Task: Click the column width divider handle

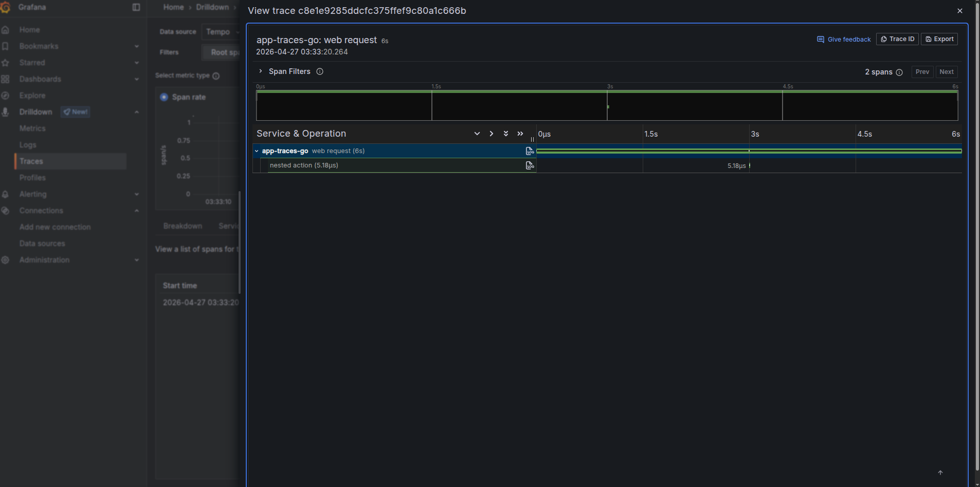Action: point(532,139)
